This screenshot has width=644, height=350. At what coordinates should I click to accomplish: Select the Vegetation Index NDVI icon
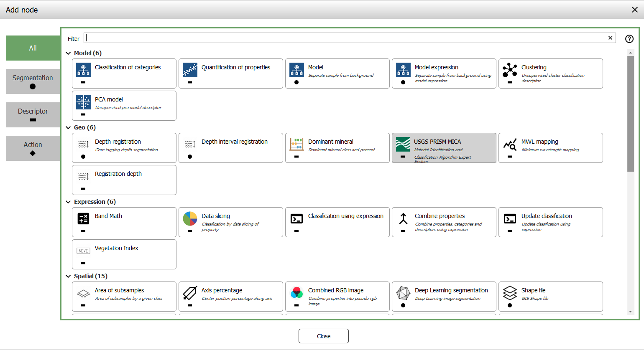83,251
